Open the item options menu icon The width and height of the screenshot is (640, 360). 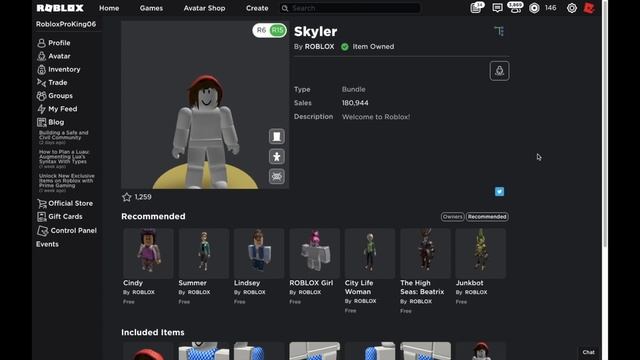[499, 31]
